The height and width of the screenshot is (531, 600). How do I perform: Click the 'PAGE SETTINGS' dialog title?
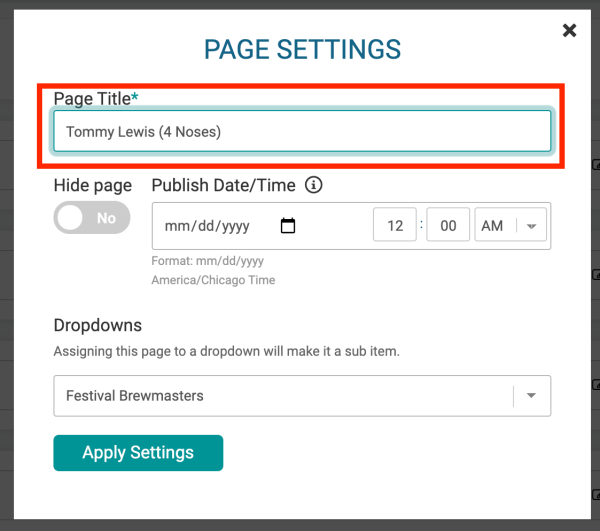pos(302,49)
